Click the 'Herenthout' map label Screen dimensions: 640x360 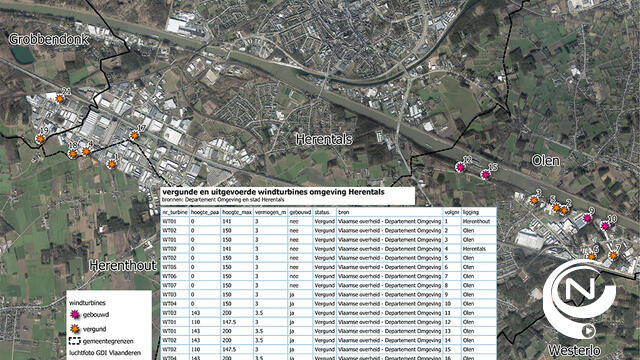pyautogui.click(x=123, y=265)
